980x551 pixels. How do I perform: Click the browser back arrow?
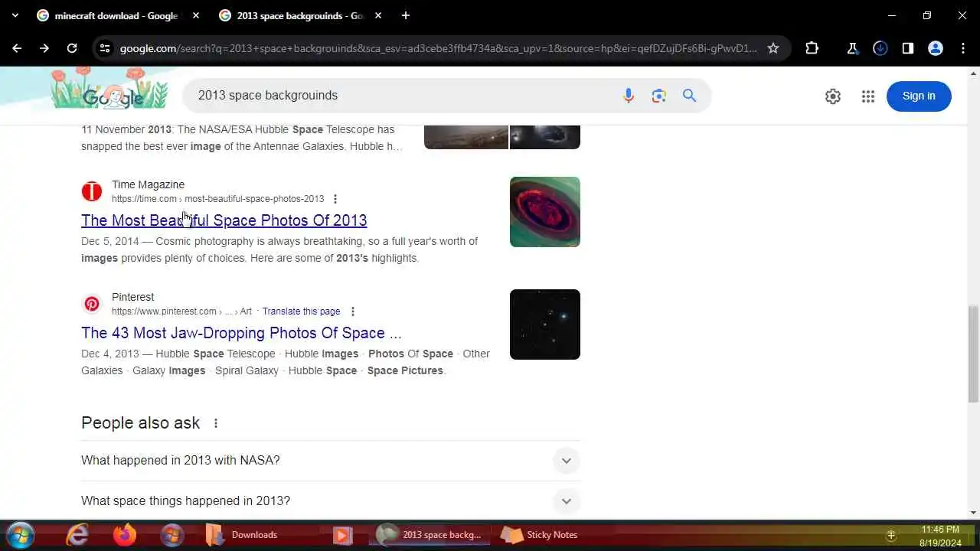pyautogui.click(x=17, y=48)
